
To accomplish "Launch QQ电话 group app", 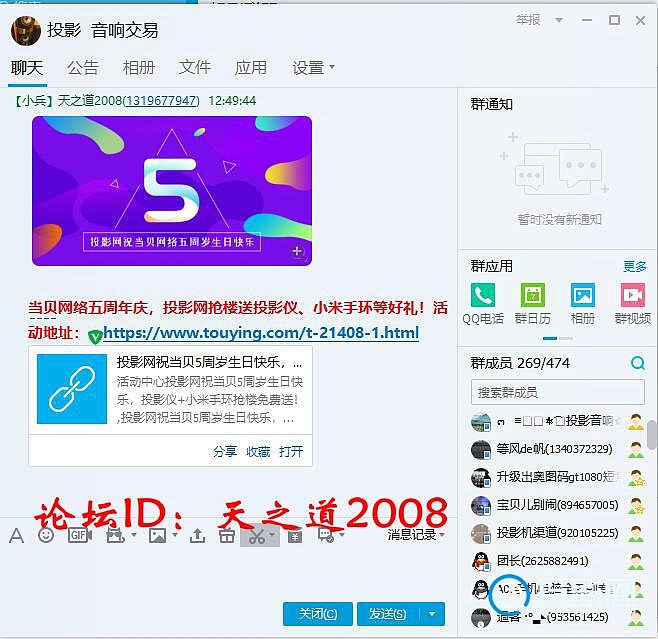I will [483, 295].
